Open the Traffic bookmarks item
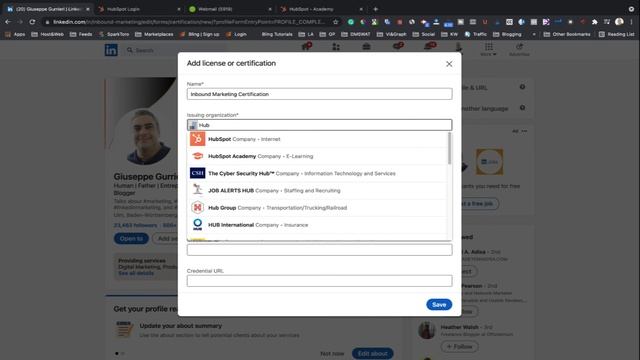The width and height of the screenshot is (640, 360). [476, 34]
